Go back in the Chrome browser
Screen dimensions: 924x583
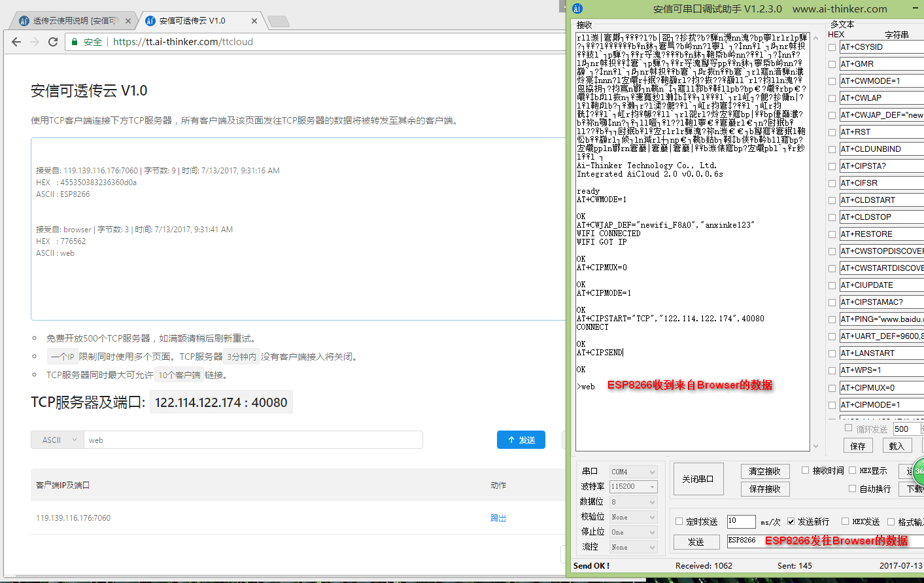tap(16, 42)
